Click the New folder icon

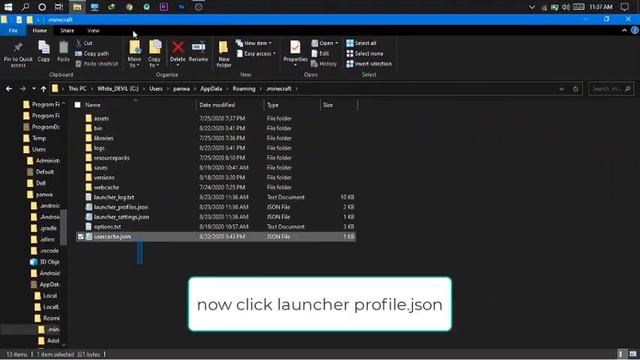click(223, 48)
